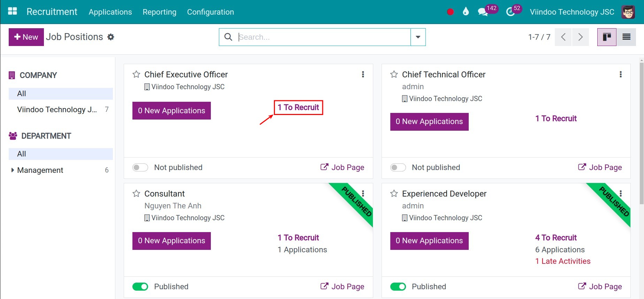Open the Reporting menu
The image size is (644, 299).
click(x=159, y=12)
